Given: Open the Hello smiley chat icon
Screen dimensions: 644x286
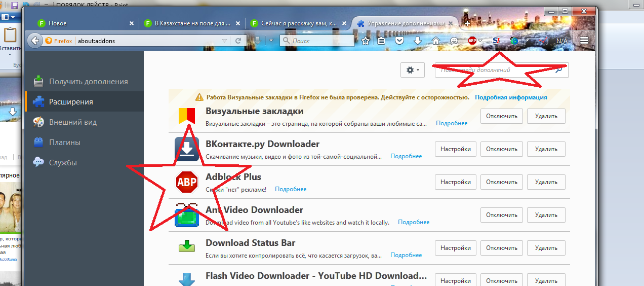Looking at the screenshot, I should pyautogui.click(x=454, y=41).
